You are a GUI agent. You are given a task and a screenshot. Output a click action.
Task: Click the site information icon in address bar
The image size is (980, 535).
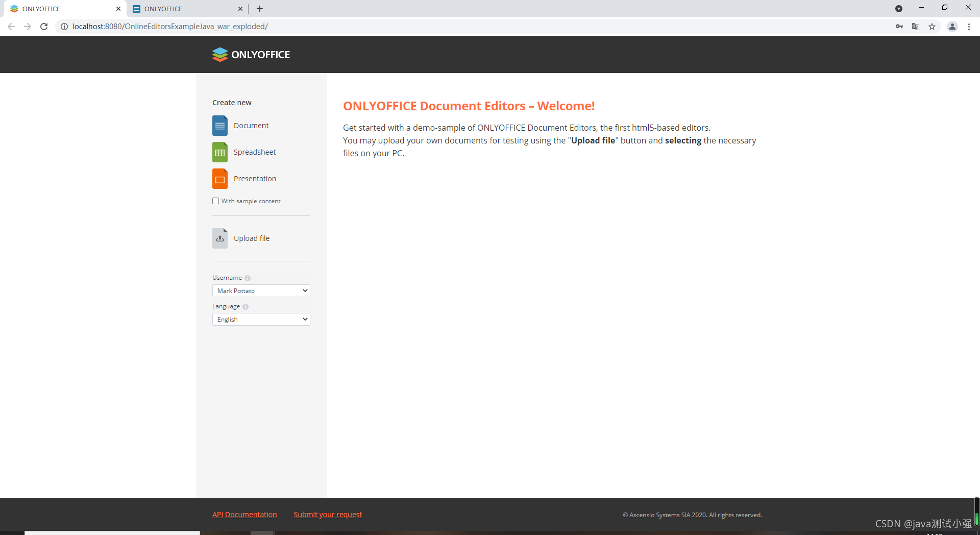coord(64,27)
